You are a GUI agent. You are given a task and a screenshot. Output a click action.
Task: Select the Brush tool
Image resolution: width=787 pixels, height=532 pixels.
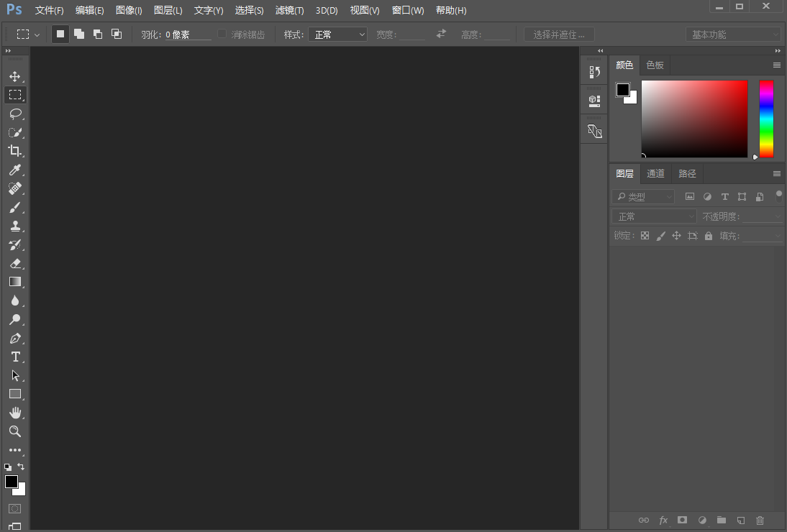(x=15, y=207)
